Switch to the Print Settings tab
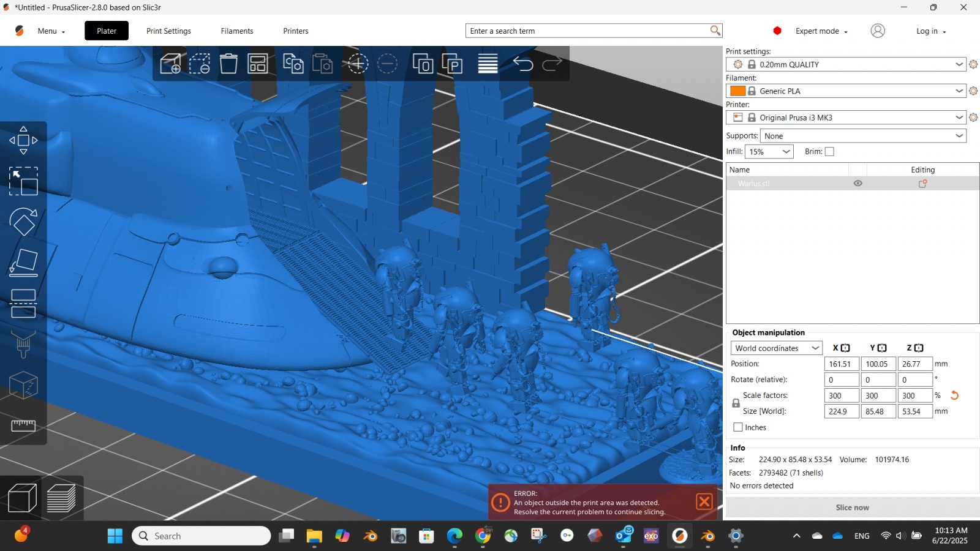The image size is (980, 551). 168,31
